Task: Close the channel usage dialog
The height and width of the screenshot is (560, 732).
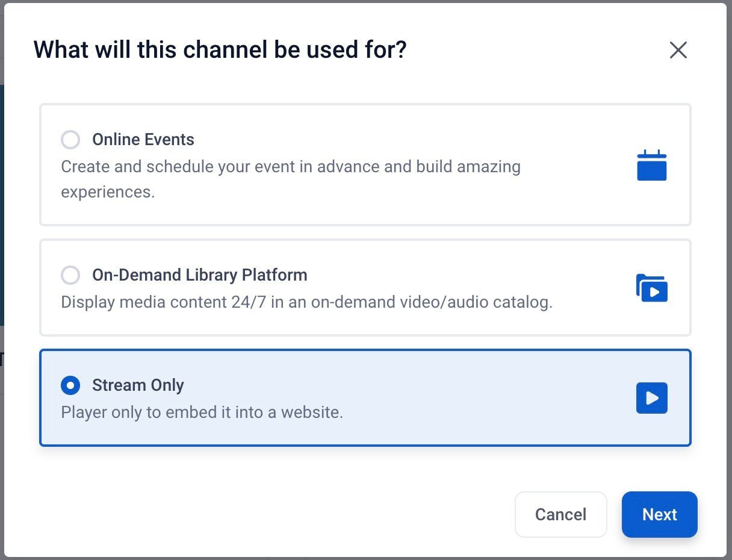Action: 678,50
